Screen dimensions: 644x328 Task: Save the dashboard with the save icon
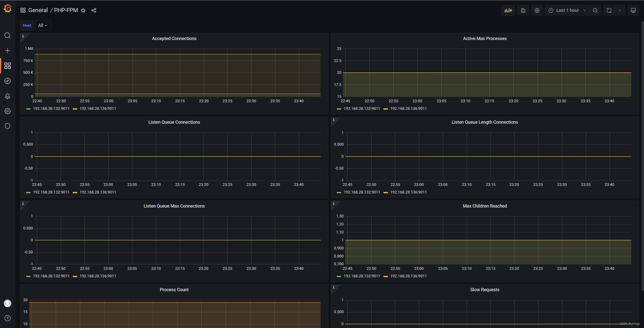[523, 10]
